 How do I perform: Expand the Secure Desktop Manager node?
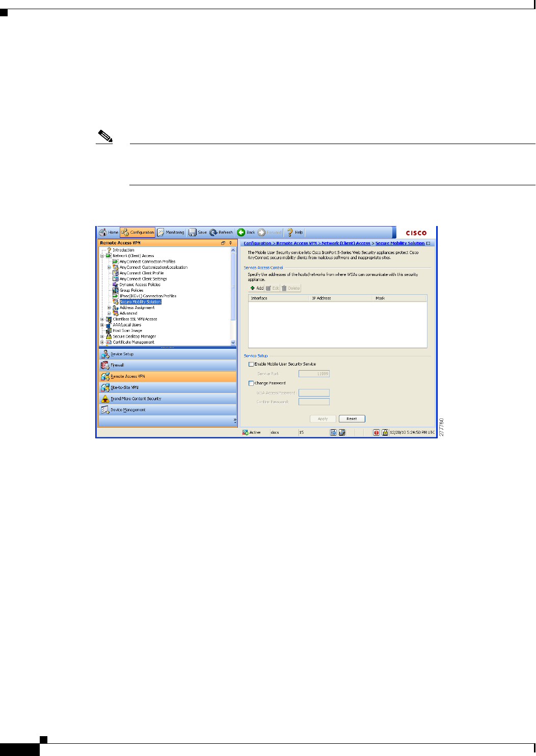pyautogui.click(x=102, y=337)
